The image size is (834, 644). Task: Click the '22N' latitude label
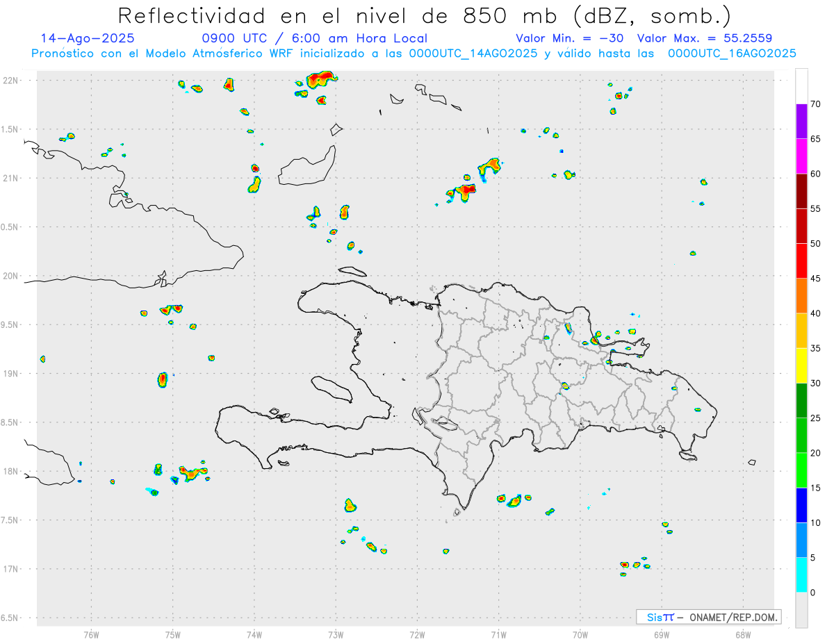(10, 81)
